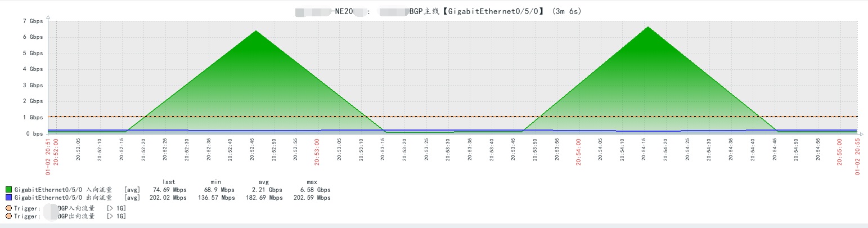Click the GigabitEthernet0/5/0 入向流量 legend label
This screenshot has height=228, width=868.
coord(63,190)
